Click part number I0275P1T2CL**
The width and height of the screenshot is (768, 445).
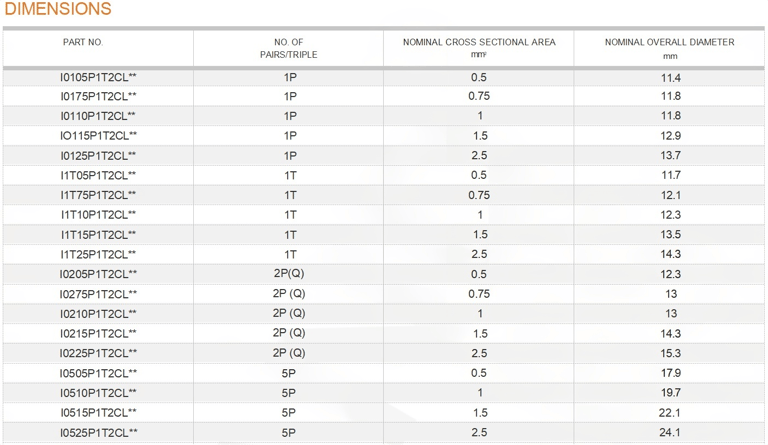pos(98,294)
